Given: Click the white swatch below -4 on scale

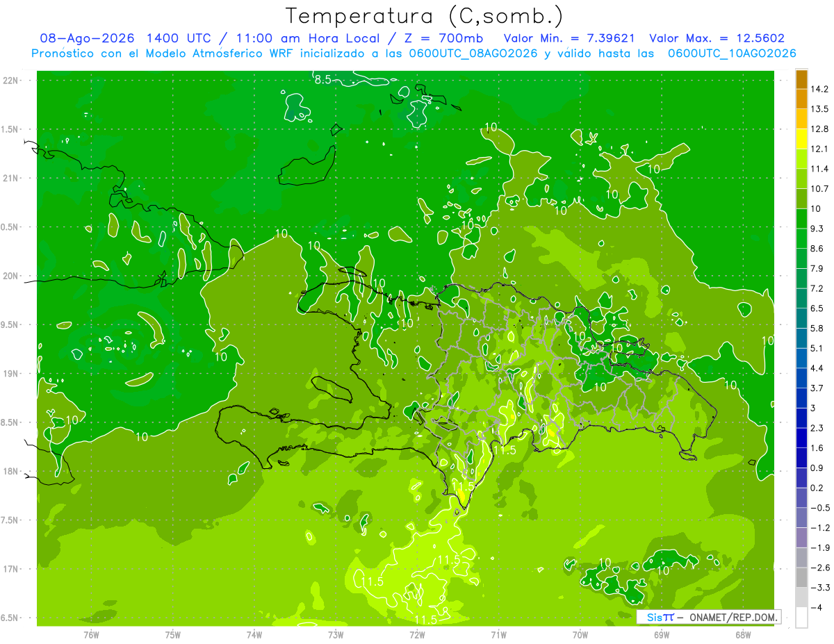Looking at the screenshot, I should tap(802, 618).
